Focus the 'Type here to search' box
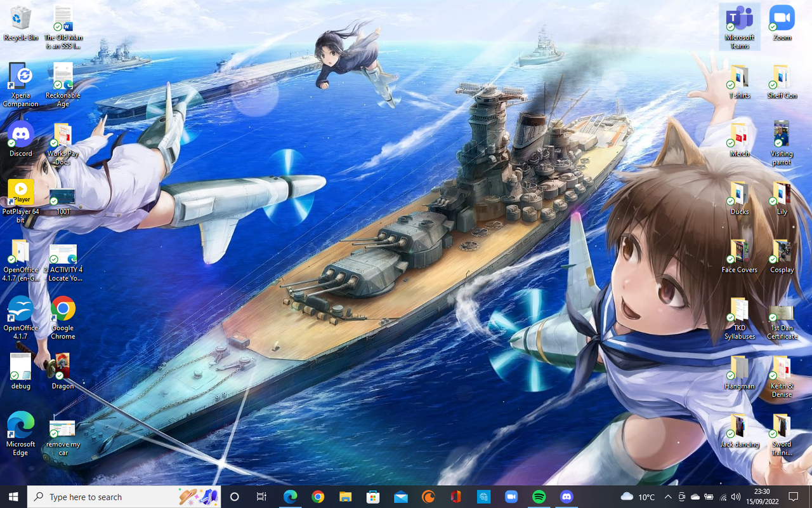The height and width of the screenshot is (508, 812). coord(124,497)
